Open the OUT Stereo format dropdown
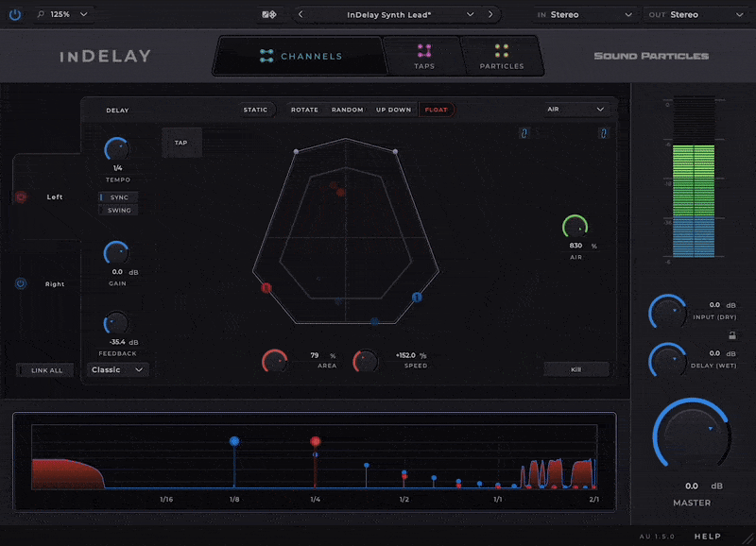 click(x=696, y=14)
